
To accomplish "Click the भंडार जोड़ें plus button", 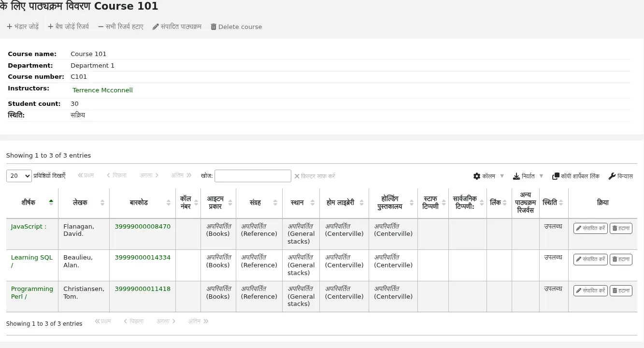I will (x=23, y=27).
